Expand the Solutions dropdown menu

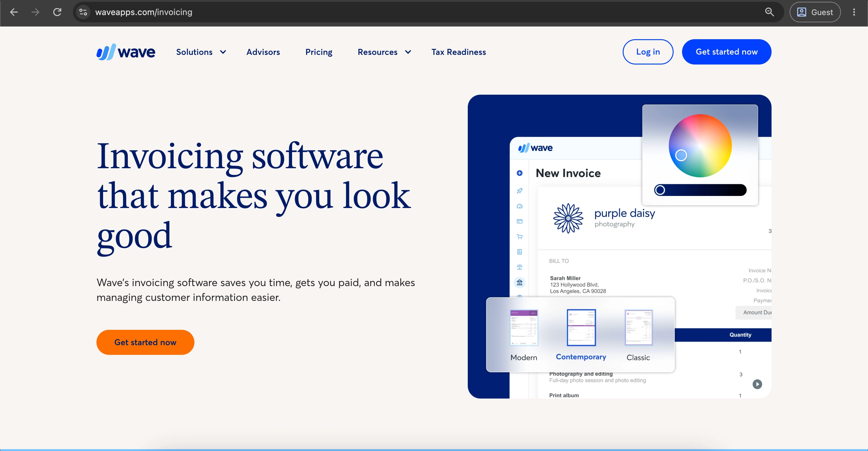(x=201, y=52)
